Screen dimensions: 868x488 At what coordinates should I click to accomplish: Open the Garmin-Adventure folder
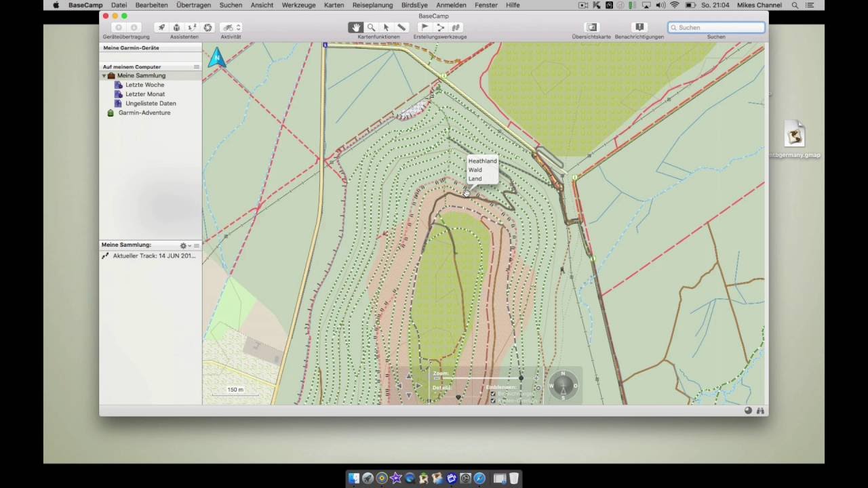[144, 113]
